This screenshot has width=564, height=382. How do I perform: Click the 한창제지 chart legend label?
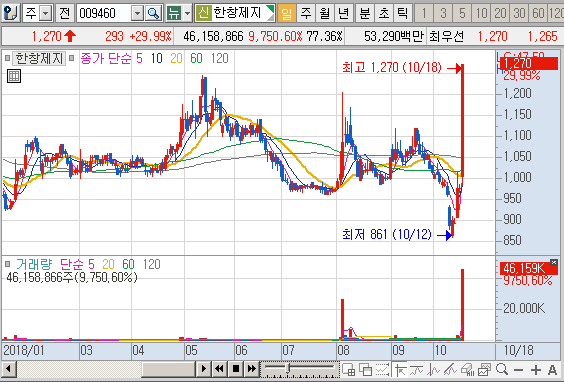pyautogui.click(x=39, y=58)
